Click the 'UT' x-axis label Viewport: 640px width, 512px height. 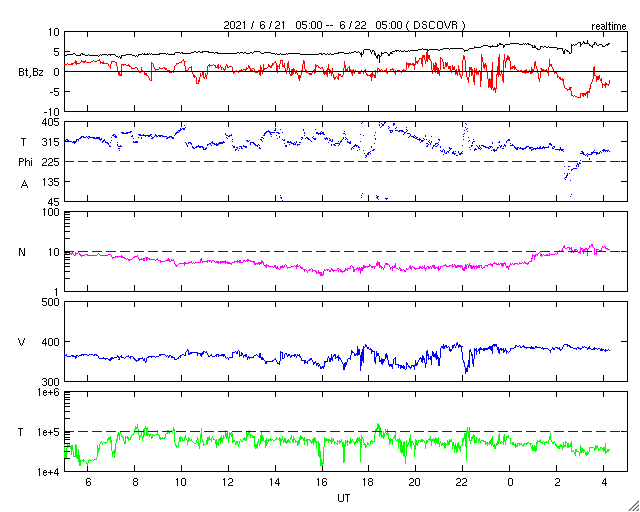click(343, 497)
